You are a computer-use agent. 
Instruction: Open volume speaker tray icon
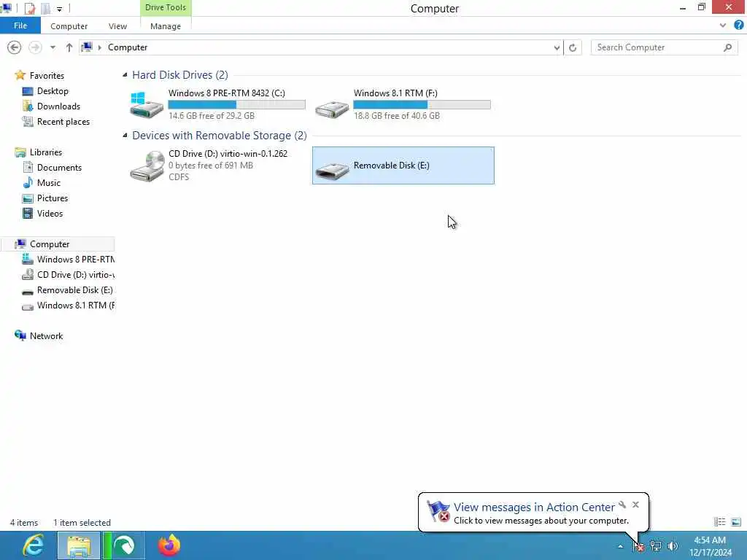click(x=673, y=546)
